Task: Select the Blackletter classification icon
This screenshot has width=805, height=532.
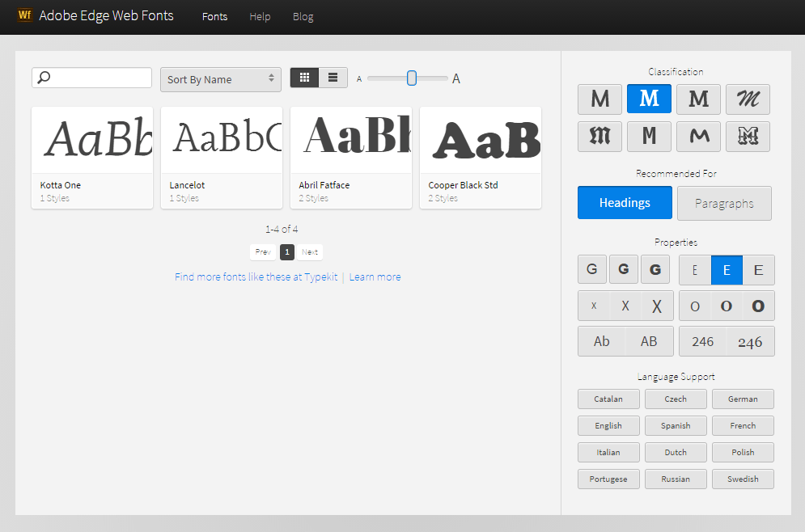Action: [600, 137]
